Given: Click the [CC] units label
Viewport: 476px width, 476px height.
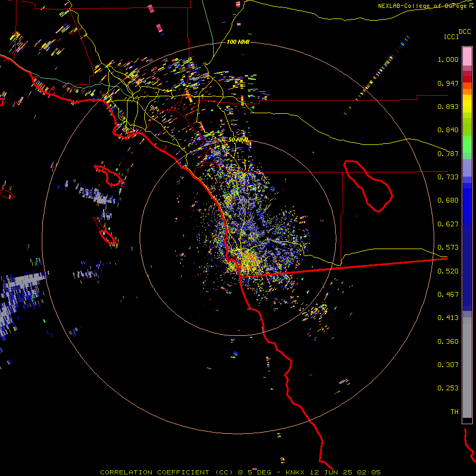Looking at the screenshot, I should pos(451,36).
